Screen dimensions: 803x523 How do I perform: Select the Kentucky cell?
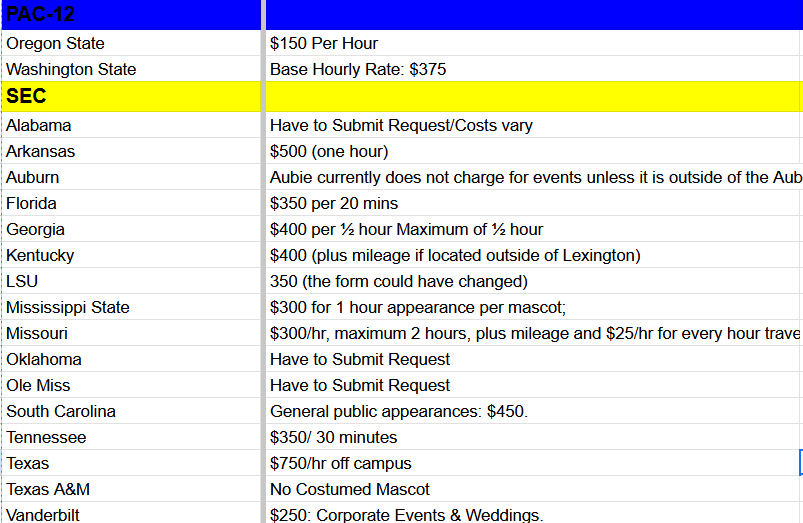pos(131,255)
